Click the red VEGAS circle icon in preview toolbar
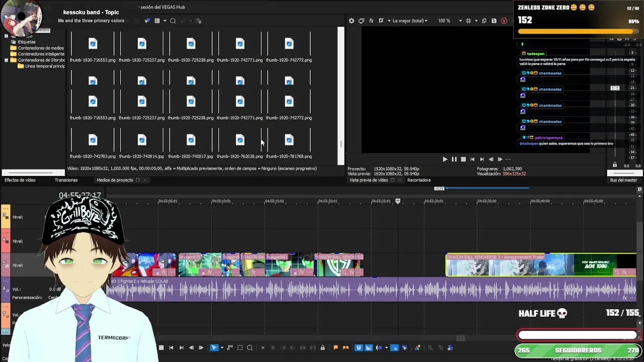The height and width of the screenshot is (362, 644). [x=504, y=21]
